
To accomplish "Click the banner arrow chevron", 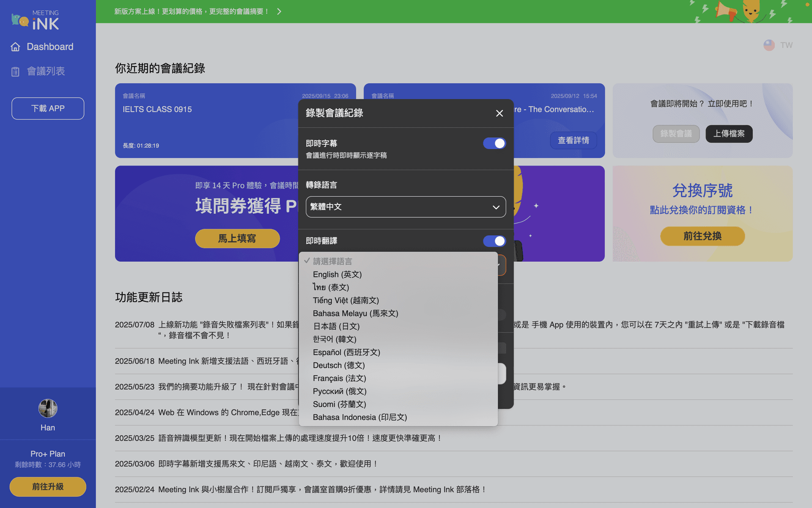I will point(279,11).
